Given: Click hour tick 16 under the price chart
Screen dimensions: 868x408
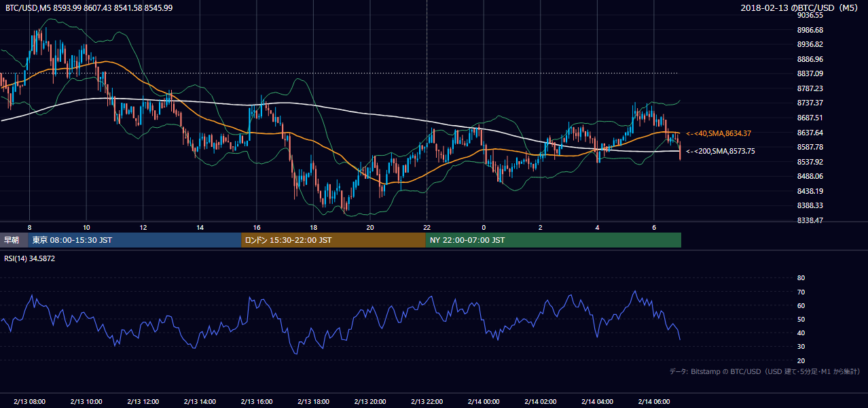Looking at the screenshot, I should click(257, 227).
